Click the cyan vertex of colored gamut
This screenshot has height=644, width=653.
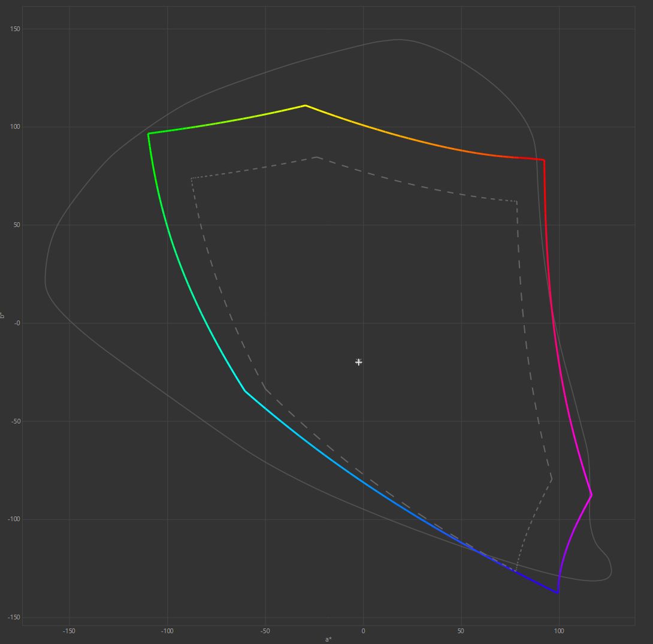(x=244, y=391)
